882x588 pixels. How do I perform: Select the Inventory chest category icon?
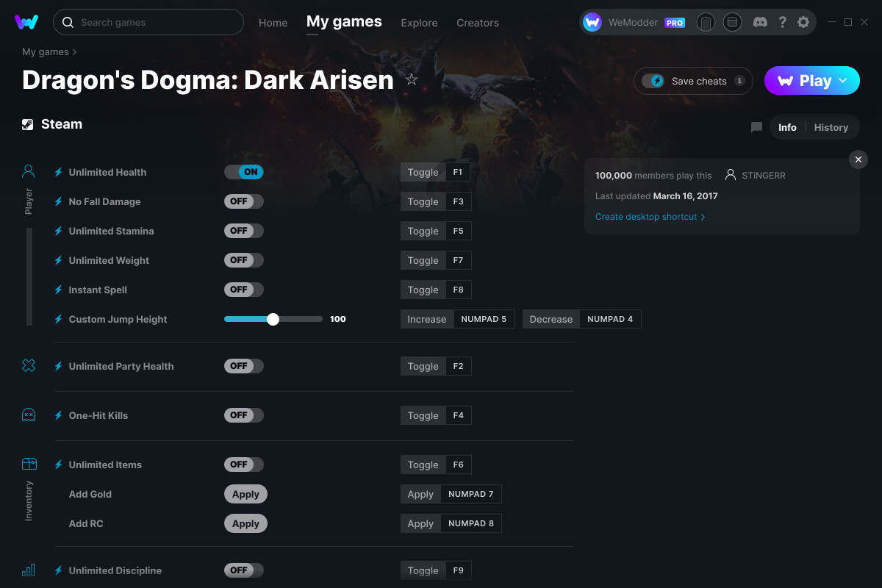coord(29,464)
